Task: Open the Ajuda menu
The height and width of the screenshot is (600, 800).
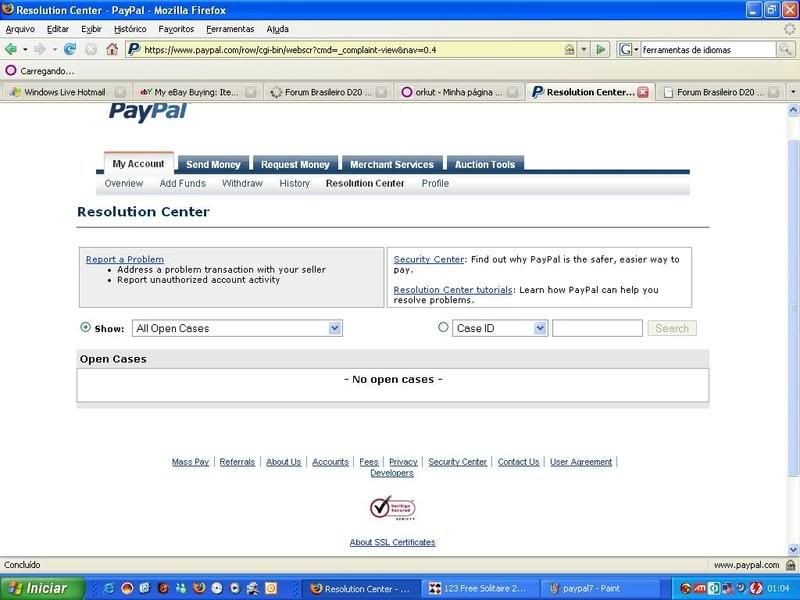Action: coord(278,29)
